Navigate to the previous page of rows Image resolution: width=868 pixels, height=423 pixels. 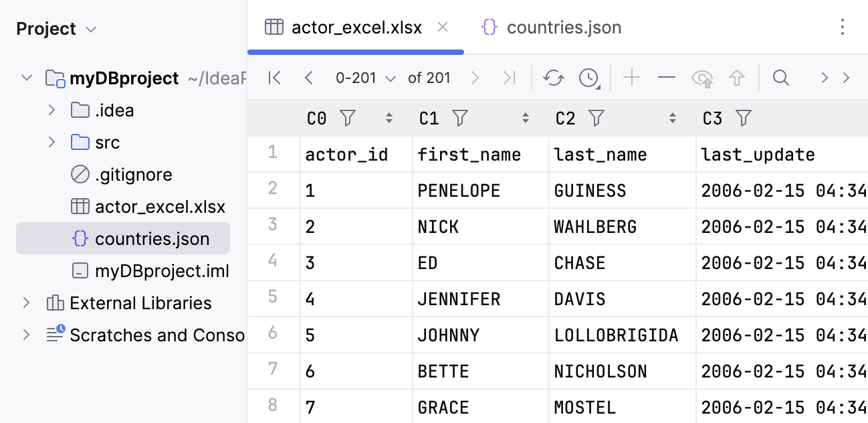click(308, 78)
